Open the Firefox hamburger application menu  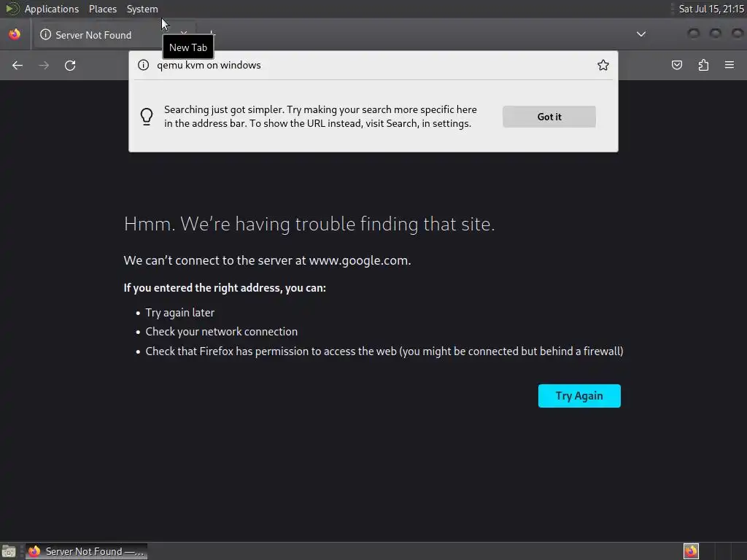pyautogui.click(x=729, y=65)
